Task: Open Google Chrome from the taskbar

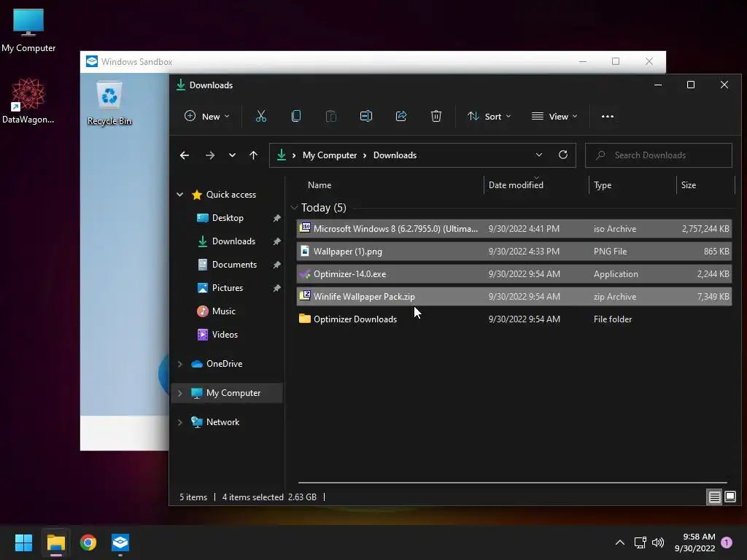Action: click(88, 542)
